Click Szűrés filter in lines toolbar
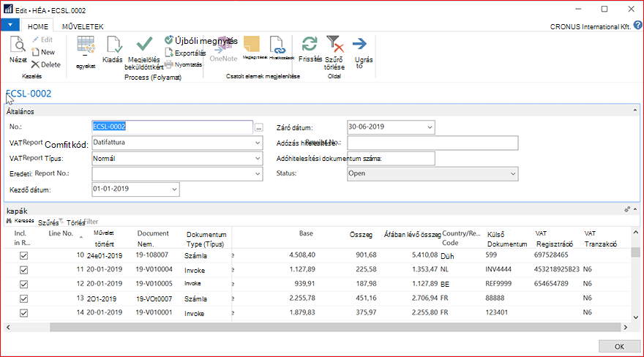Viewport: 644px width, 357px height. (50, 222)
